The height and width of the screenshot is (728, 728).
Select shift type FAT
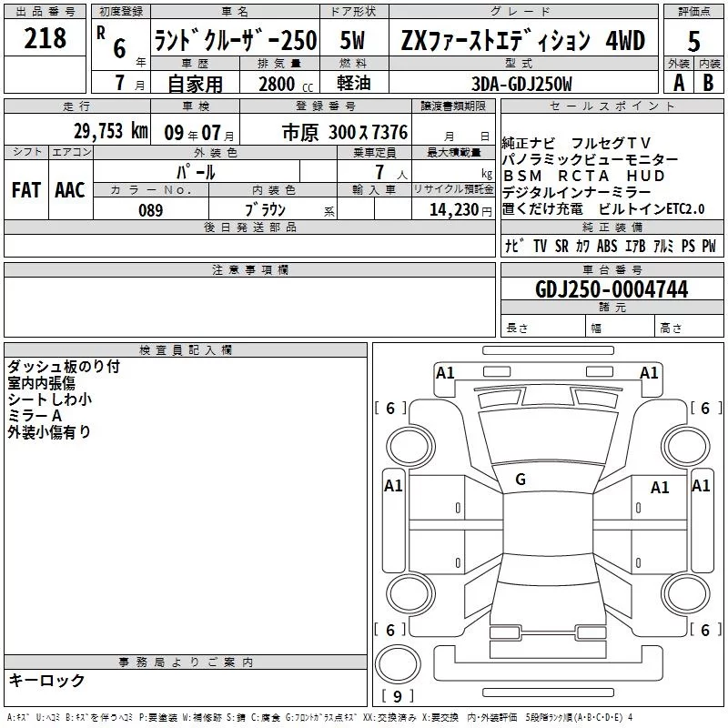26,190
